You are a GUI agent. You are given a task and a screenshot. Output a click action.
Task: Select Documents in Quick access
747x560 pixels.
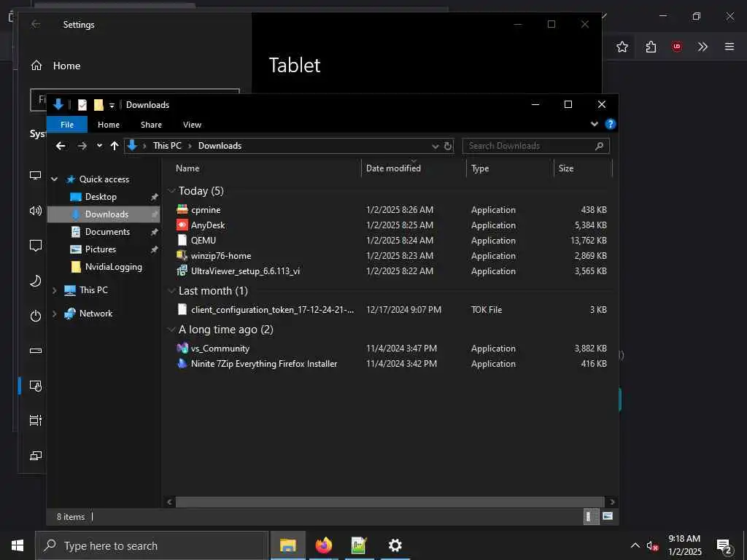coord(107,232)
